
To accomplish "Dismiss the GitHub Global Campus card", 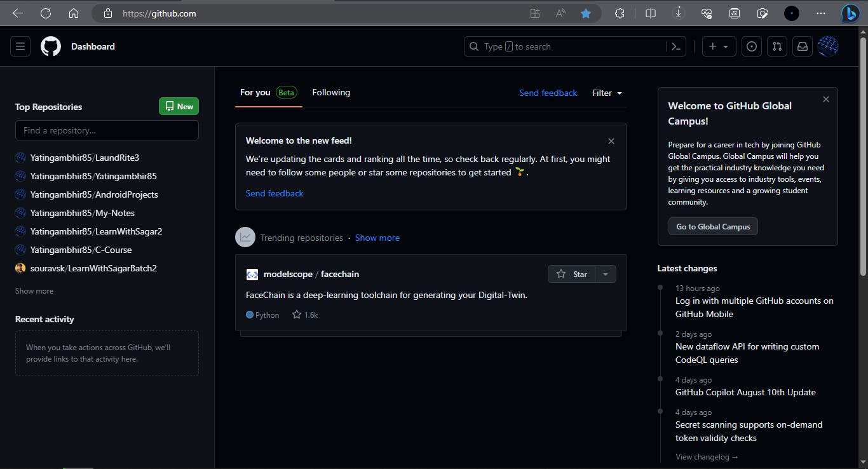I will 826,99.
